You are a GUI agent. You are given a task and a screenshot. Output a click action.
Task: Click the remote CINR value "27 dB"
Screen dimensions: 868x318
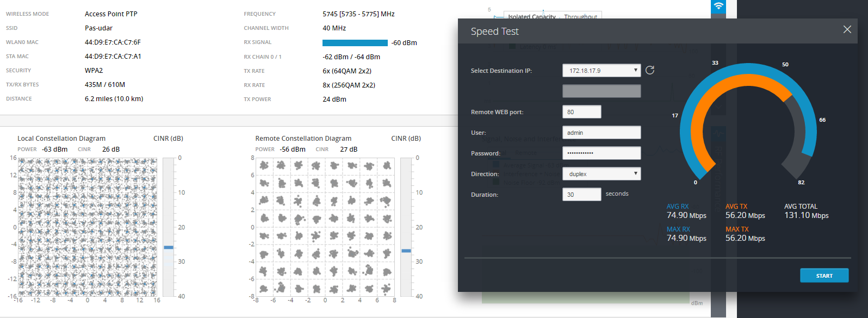click(349, 149)
